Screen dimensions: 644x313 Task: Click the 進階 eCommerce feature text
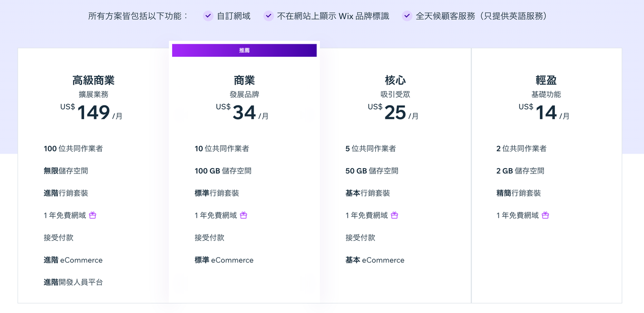[73, 260]
